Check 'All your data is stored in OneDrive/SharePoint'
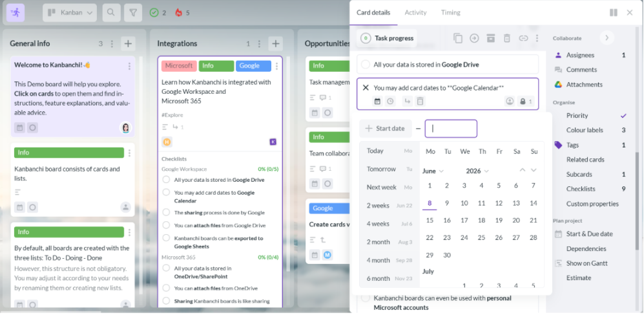This screenshot has height=315, width=644. coord(167,268)
